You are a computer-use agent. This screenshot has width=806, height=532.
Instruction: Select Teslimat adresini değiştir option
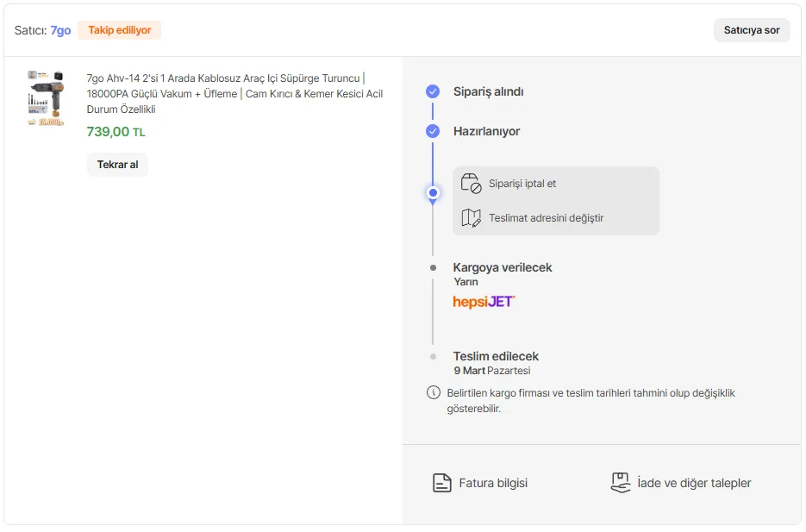click(546, 218)
